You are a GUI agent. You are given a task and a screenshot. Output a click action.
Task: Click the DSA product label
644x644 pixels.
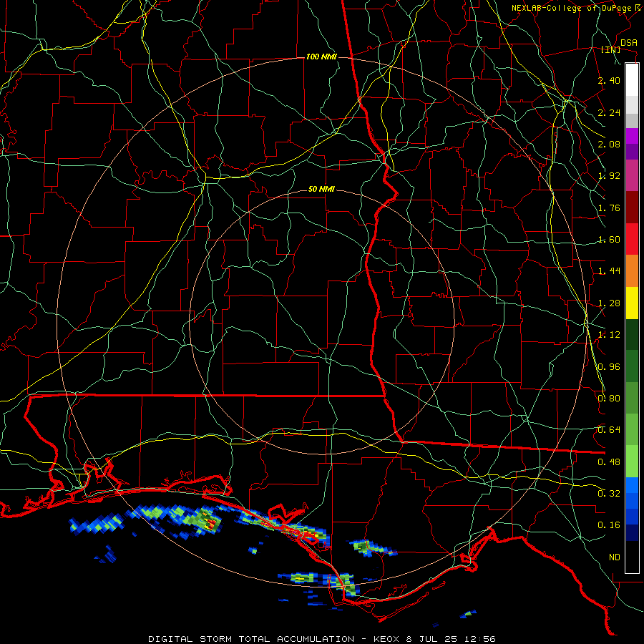click(x=629, y=43)
